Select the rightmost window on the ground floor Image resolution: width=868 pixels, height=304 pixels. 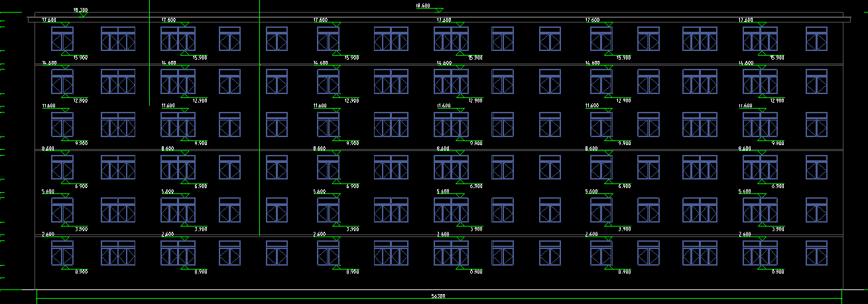click(x=816, y=253)
